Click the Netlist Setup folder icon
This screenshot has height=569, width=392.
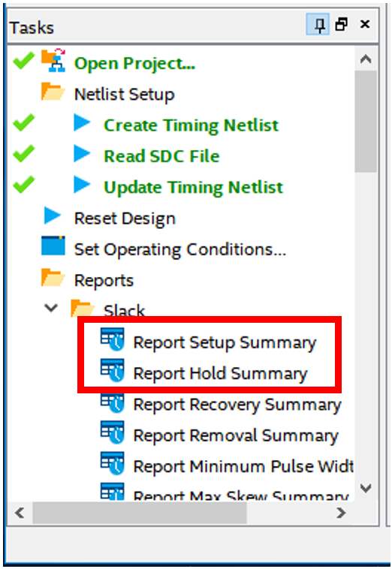point(53,91)
